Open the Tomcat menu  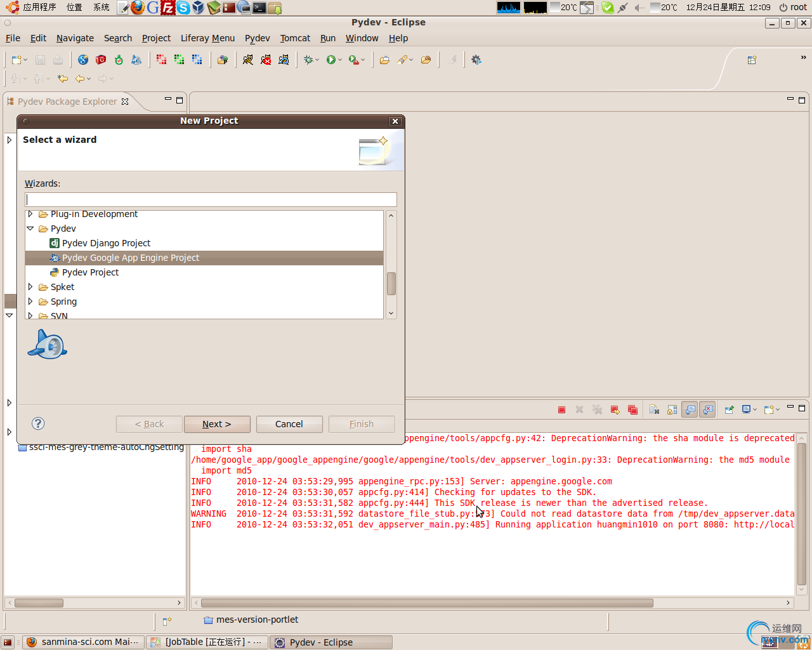[295, 38]
